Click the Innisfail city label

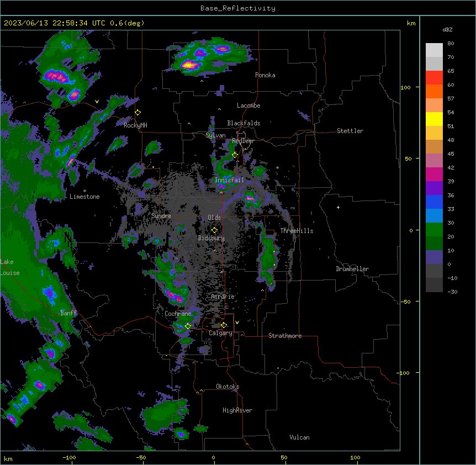[x=229, y=180]
